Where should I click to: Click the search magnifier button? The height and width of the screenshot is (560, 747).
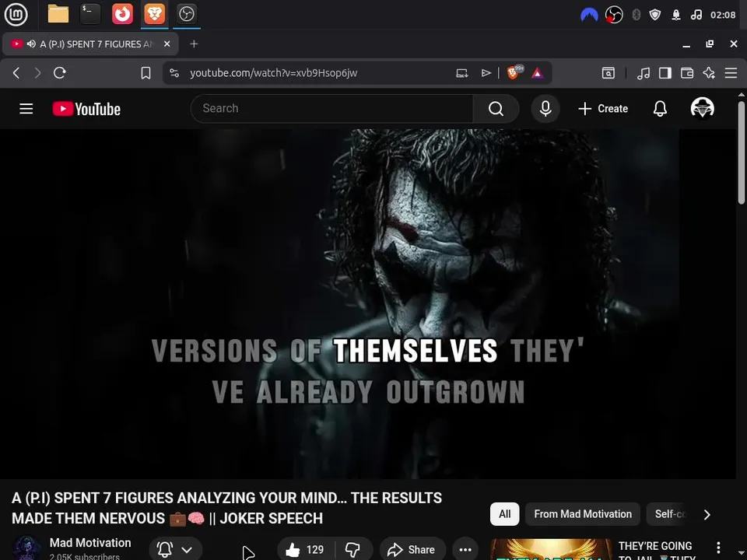(x=496, y=109)
